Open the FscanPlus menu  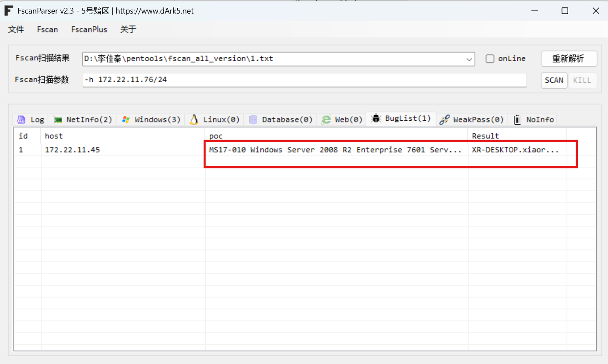(89, 29)
